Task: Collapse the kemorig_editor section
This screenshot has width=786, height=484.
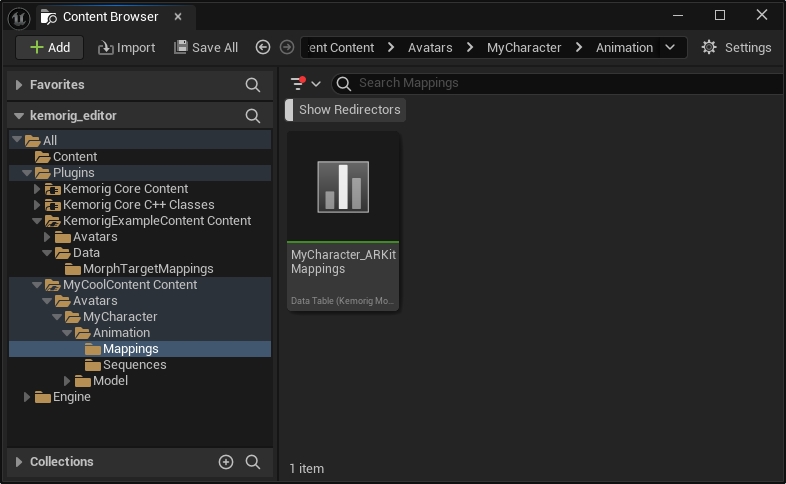Action: click(x=19, y=116)
